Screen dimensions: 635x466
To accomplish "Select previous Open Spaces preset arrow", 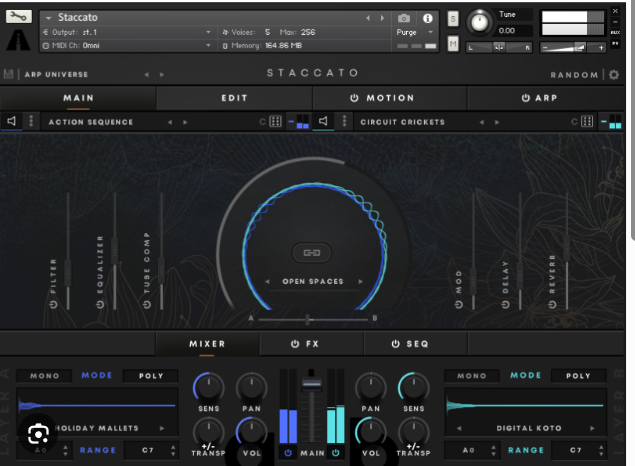I will click(x=267, y=281).
